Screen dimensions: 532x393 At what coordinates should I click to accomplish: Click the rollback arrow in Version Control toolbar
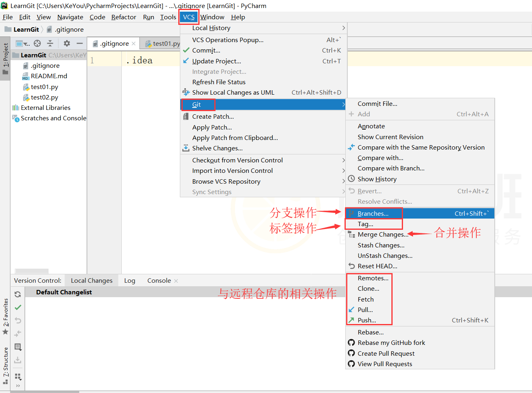click(x=18, y=320)
